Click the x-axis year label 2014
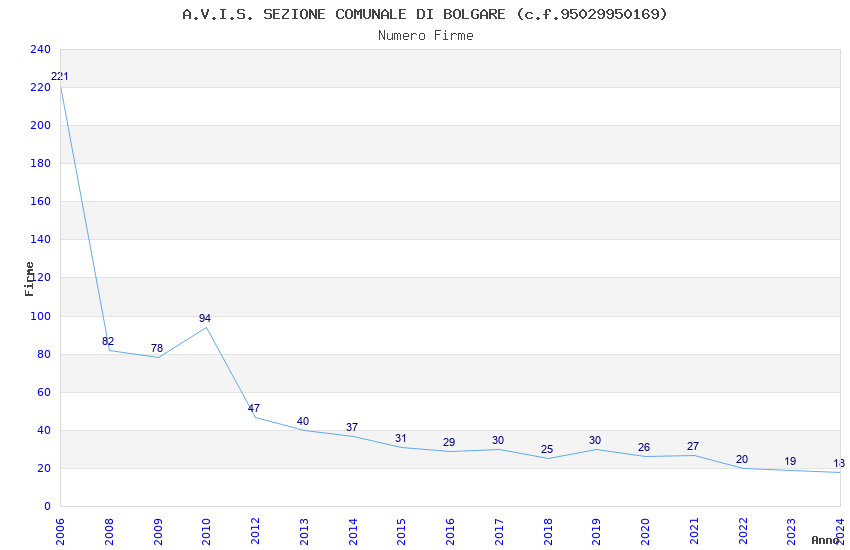Screen dimensions: 850x550 coord(353,532)
